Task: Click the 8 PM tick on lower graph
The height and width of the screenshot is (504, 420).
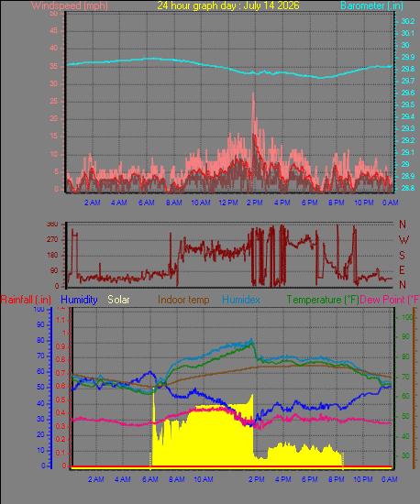Action: pyautogui.click(x=336, y=479)
